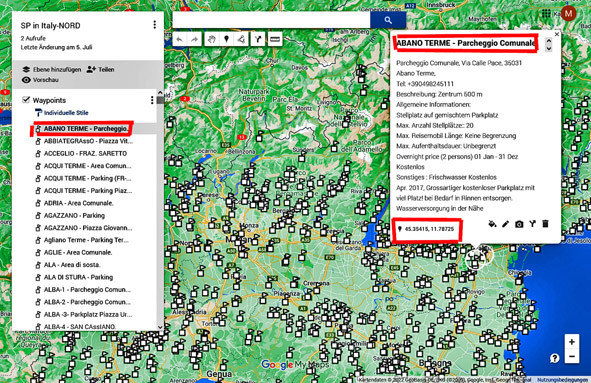The width and height of the screenshot is (591, 383).
Task: Toggle the Waypoints layer checkbox
Action: tap(26, 100)
